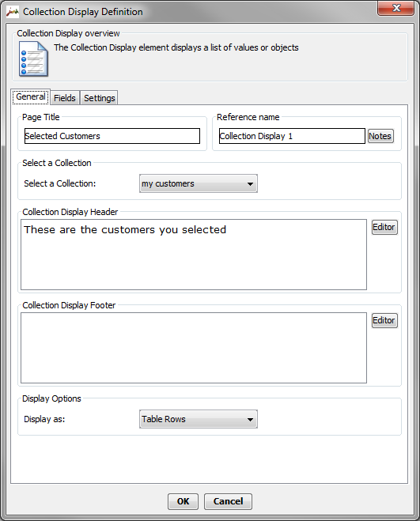Open Notes for the reference name
420x521 pixels.
(x=380, y=136)
